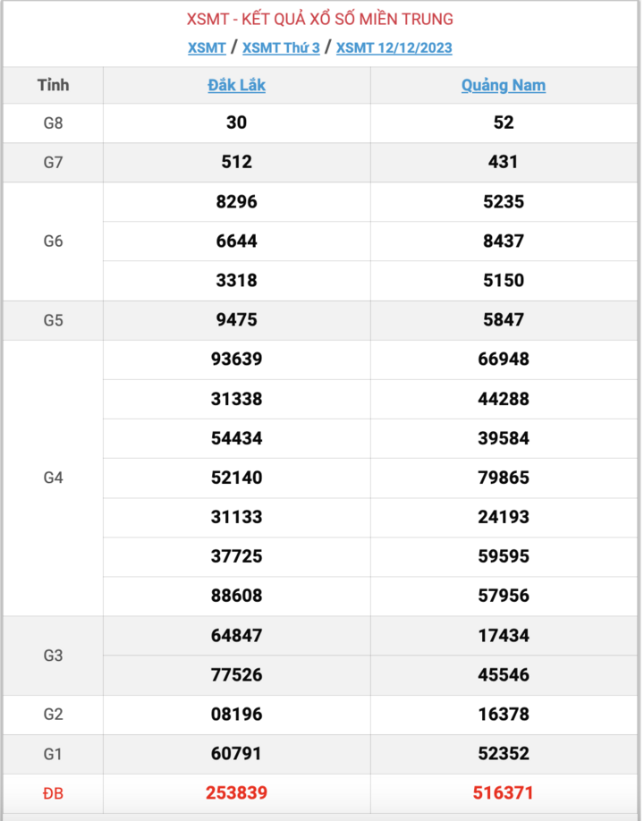Click the G4 row label
The image size is (644, 821).
53,478
